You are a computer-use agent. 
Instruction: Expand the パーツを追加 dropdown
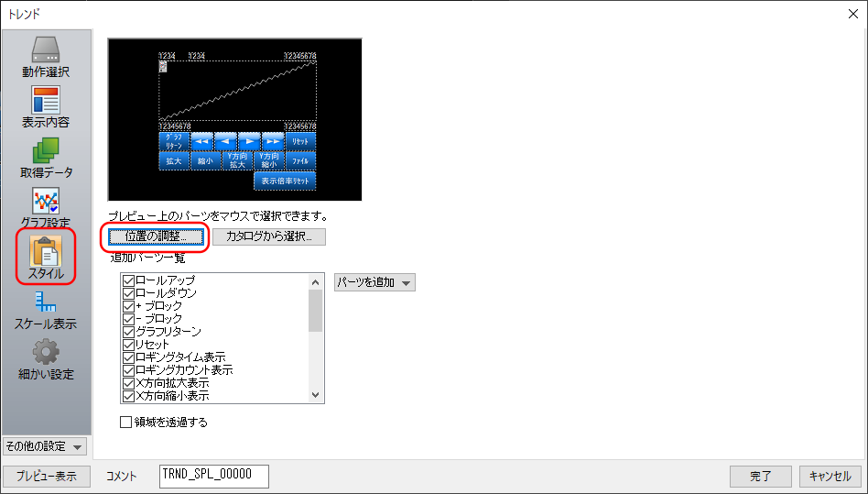tap(374, 282)
